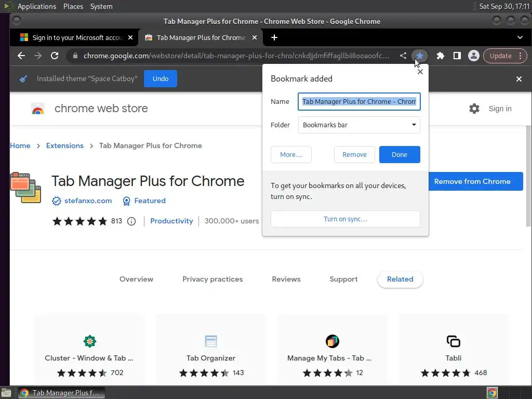Close the Tab Manager Plus tab

pos(255,37)
